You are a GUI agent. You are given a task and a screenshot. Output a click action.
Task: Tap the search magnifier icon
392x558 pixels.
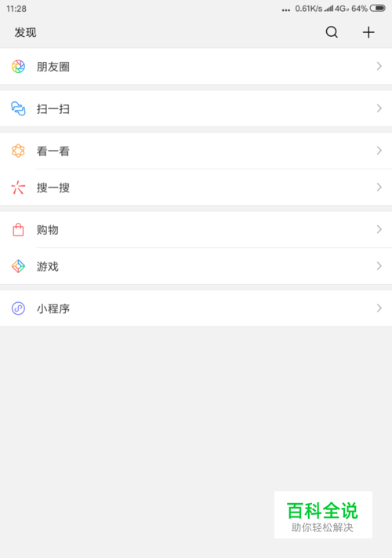click(x=332, y=32)
